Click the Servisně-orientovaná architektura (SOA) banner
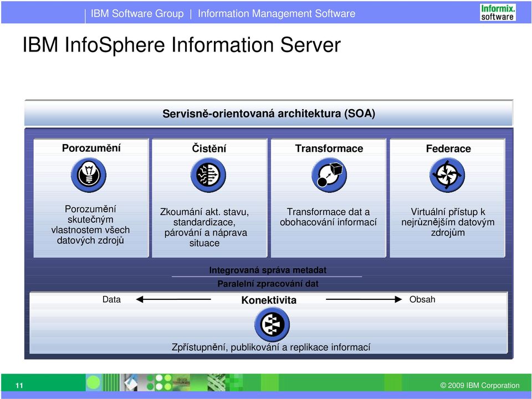Screen dimensions: 532x399 (269, 113)
